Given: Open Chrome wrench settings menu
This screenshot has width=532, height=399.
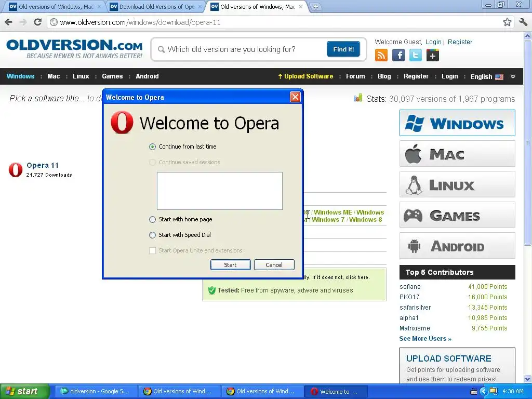Looking at the screenshot, I should tap(523, 22).
